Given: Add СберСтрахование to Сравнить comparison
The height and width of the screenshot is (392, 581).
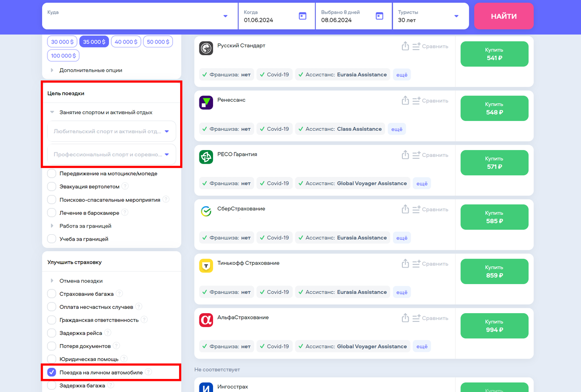Looking at the screenshot, I should [x=430, y=210].
